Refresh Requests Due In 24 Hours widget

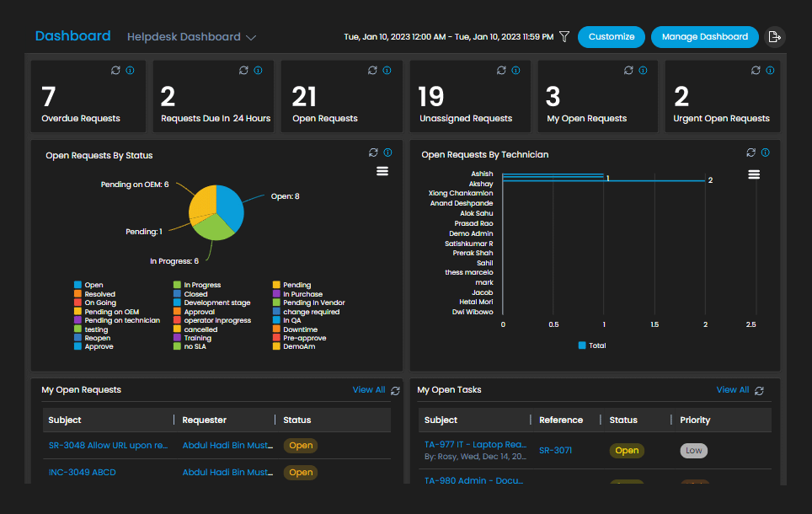[x=243, y=70]
